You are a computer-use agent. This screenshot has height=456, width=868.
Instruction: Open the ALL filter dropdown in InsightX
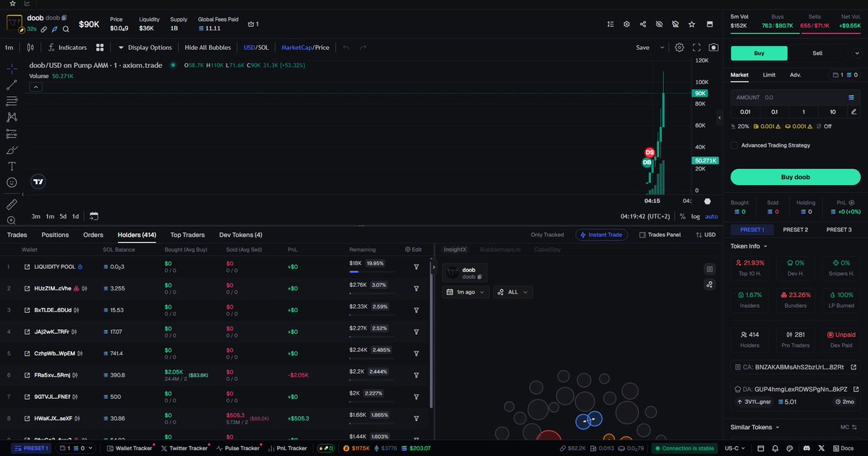(x=514, y=292)
